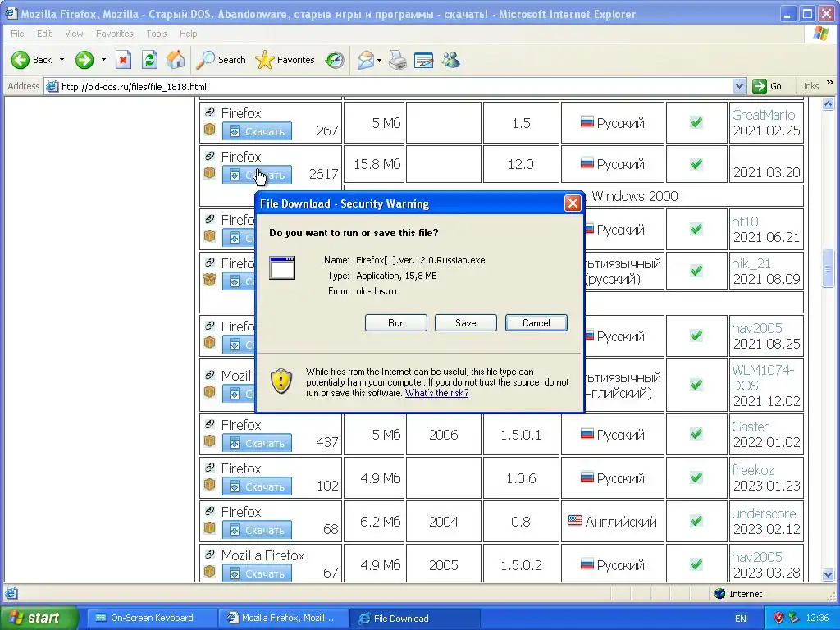This screenshot has height=630, width=840.
Task: Open the Help menu
Action: pyautogui.click(x=188, y=34)
